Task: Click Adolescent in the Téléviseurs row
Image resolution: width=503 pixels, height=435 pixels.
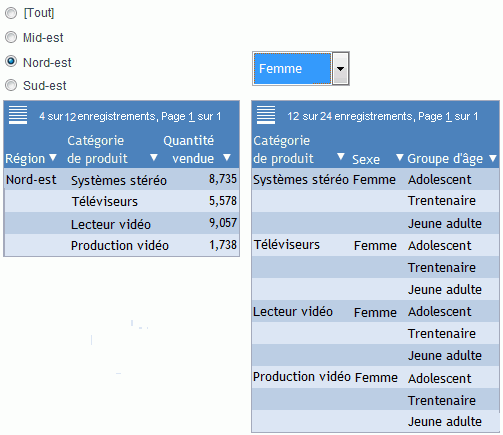Action: (440, 246)
